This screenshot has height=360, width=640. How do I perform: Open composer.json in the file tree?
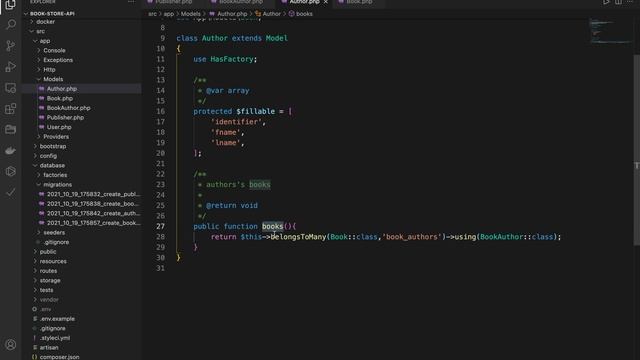point(59,357)
